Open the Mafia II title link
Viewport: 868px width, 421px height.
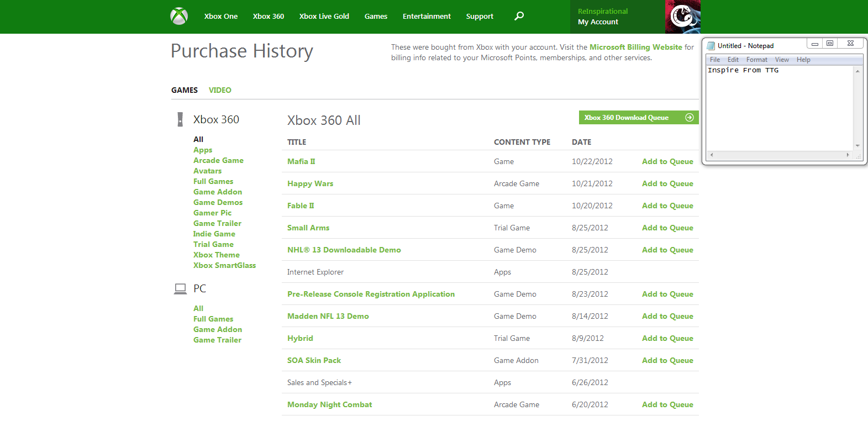pos(301,161)
